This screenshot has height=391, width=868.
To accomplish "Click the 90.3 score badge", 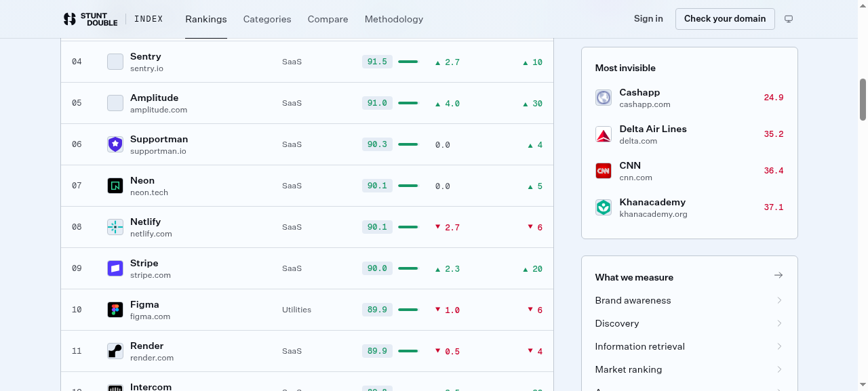I will [x=377, y=144].
